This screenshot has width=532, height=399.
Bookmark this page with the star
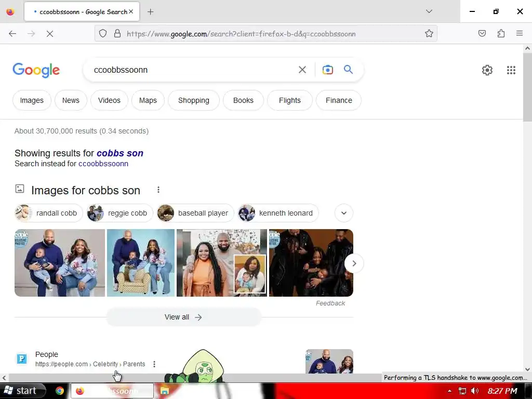point(429,34)
